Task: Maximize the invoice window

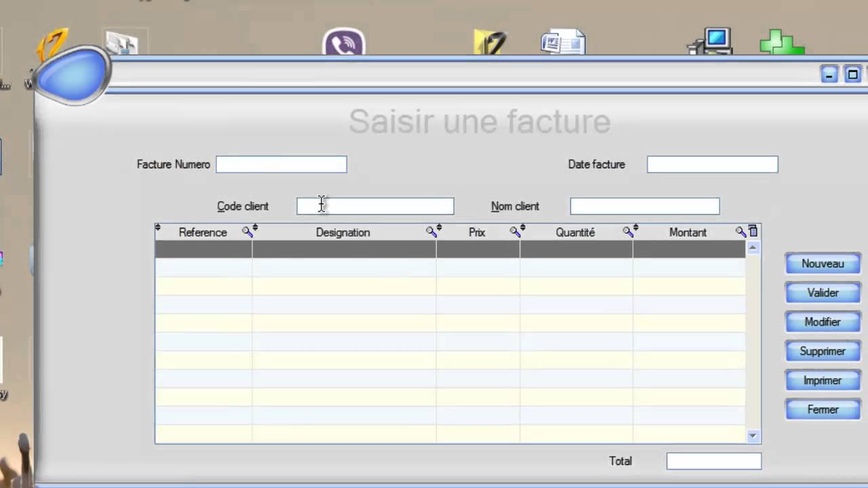Action: point(853,75)
